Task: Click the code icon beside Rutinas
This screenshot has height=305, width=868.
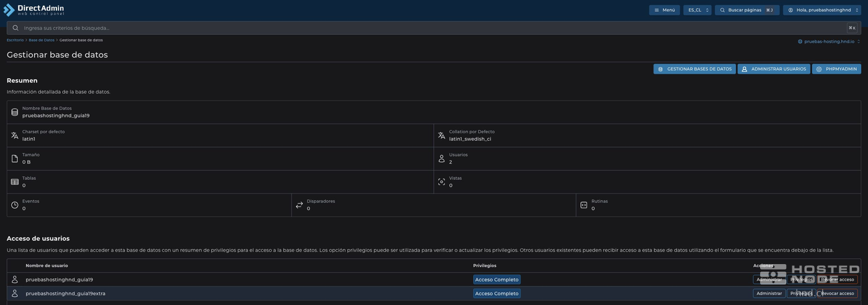Action: (583, 205)
